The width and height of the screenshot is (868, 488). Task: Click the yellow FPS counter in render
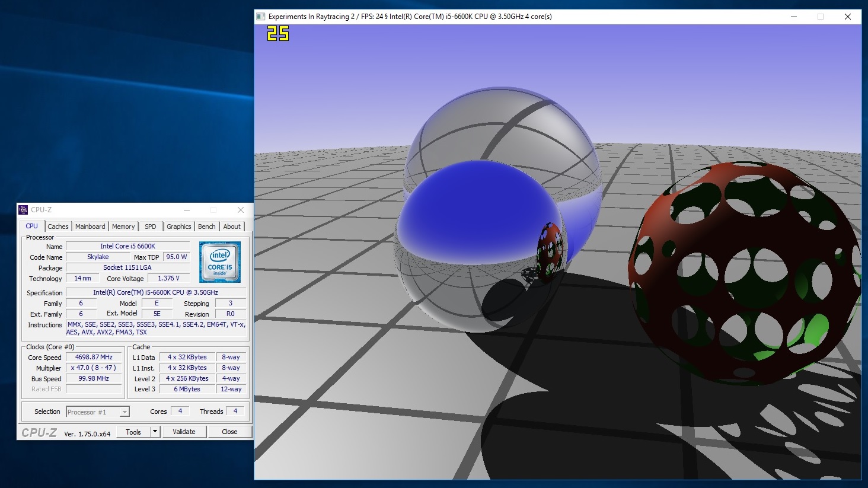277,34
